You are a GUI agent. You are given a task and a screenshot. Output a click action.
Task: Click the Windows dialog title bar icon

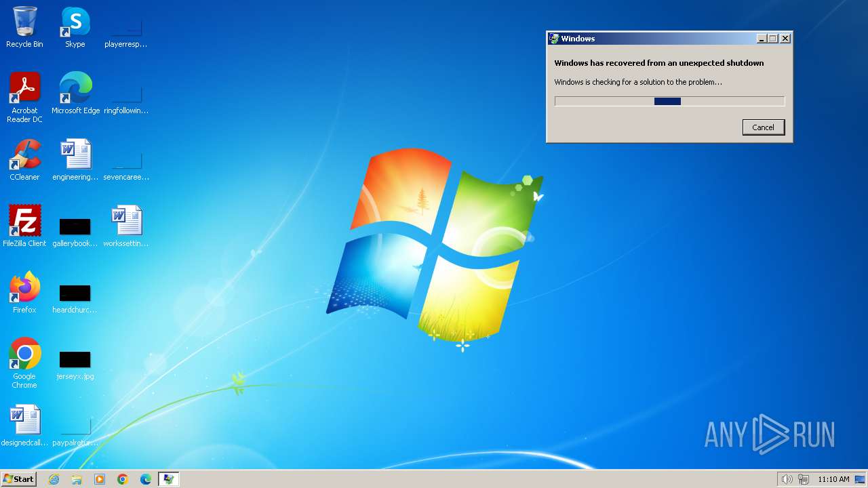(554, 39)
